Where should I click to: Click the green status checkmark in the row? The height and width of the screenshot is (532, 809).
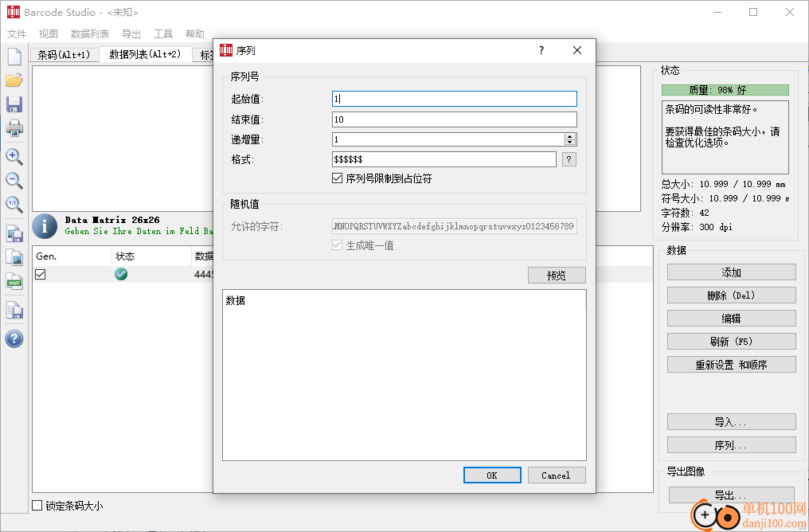click(x=121, y=275)
